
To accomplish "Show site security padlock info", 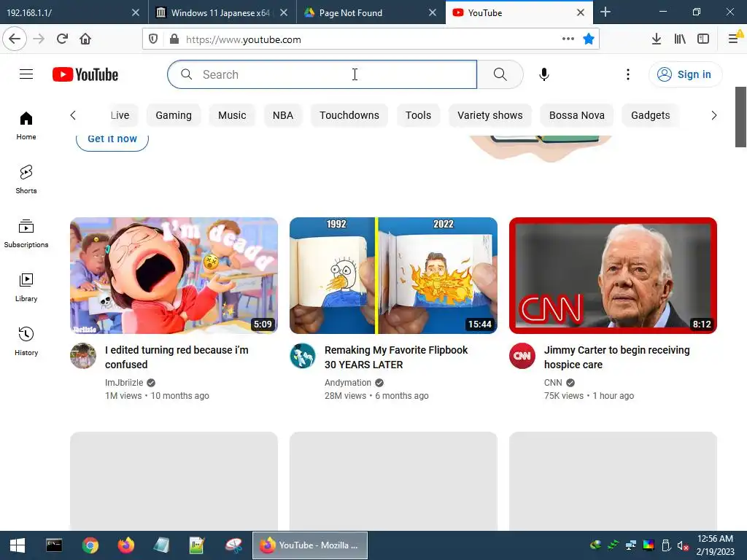I will click(174, 39).
